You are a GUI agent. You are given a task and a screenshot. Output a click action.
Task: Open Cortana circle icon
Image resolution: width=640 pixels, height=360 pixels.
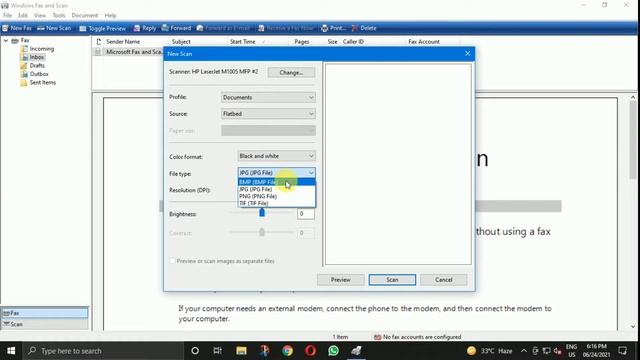tap(195, 351)
